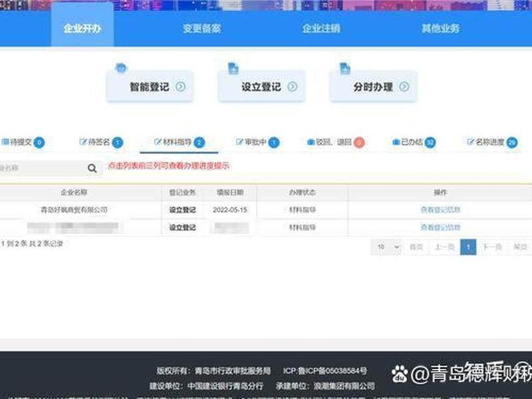Select the 材料指导 status tab

179,142
